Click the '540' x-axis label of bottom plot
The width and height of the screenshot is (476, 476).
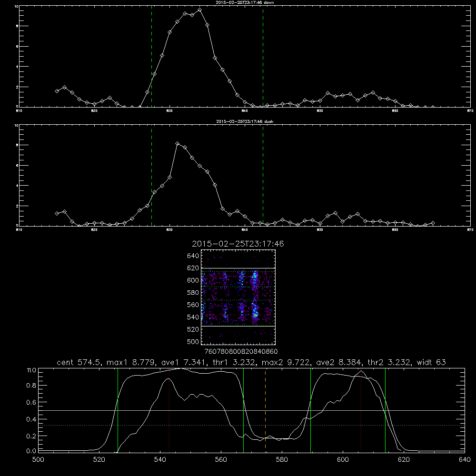160,459
